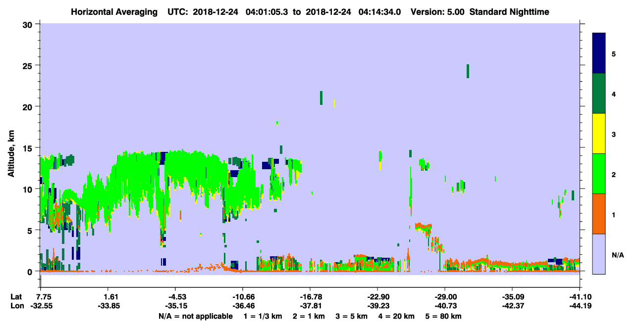Click the colorbar tick label 5
This screenshot has height=330, width=644.
pyautogui.click(x=614, y=54)
